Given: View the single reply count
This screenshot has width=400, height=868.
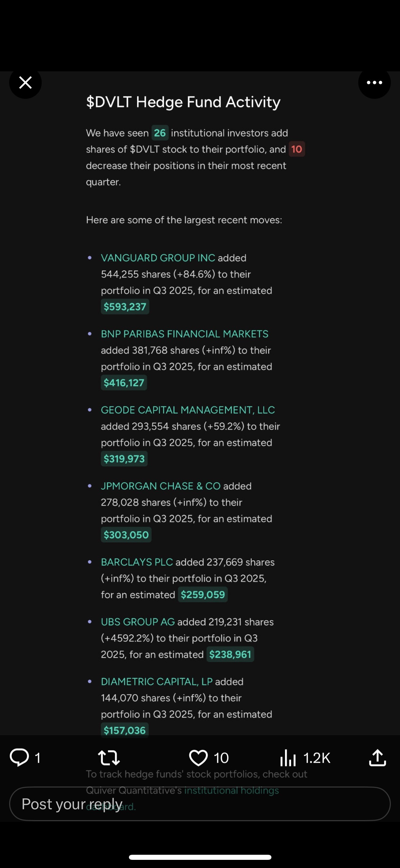Looking at the screenshot, I should (x=38, y=757).
